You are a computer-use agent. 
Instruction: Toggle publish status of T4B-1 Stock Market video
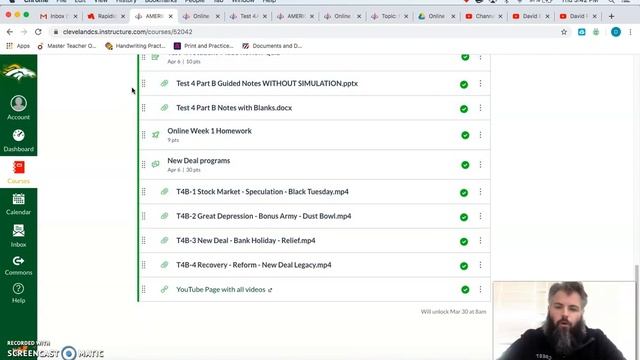pos(464,193)
